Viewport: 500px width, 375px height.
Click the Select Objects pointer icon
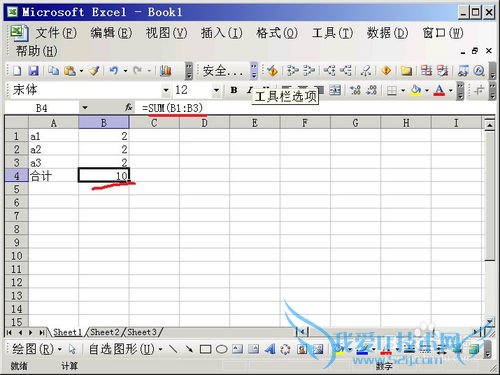[72, 349]
